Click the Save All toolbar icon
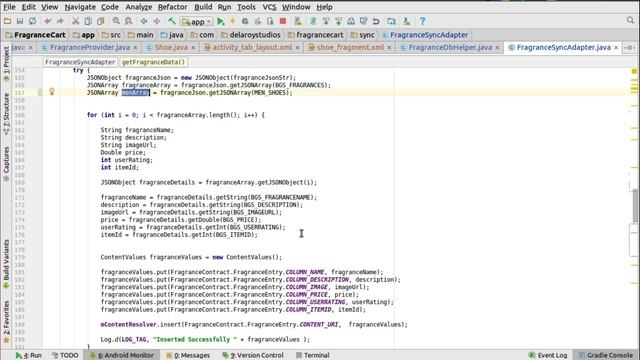This screenshot has height=360, width=640. (x=20, y=21)
